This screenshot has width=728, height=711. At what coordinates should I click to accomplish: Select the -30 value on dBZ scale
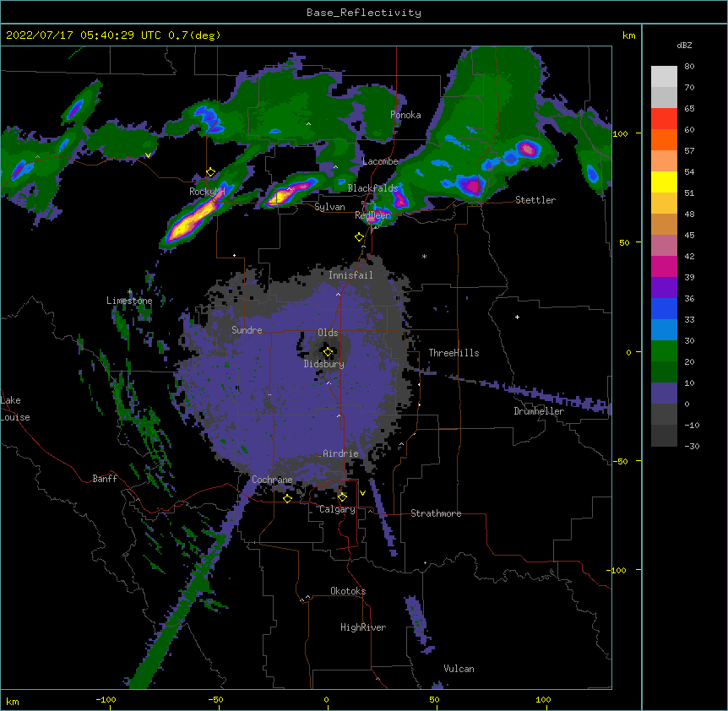tap(692, 446)
